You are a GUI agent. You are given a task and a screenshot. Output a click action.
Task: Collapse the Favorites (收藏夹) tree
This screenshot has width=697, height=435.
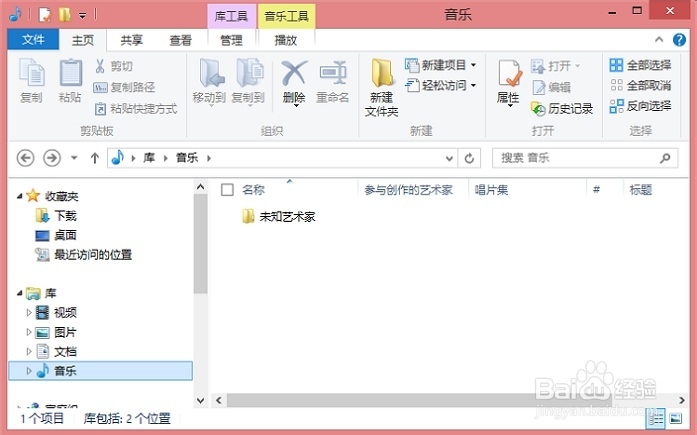pyautogui.click(x=20, y=196)
